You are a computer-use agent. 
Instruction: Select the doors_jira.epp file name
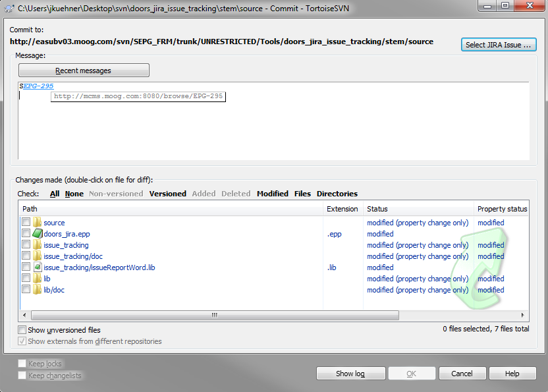[67, 234]
